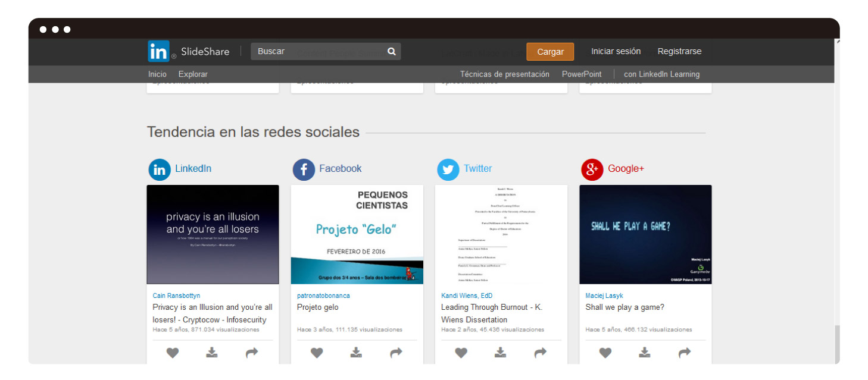
Task: Go to Inicio in navigation bar
Action: 157,74
